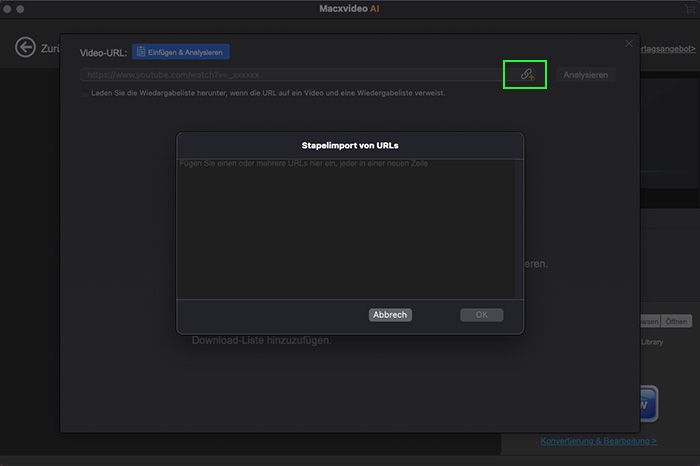Open the Angebot link at top right
Screen dimensions: 700x466
click(x=667, y=48)
